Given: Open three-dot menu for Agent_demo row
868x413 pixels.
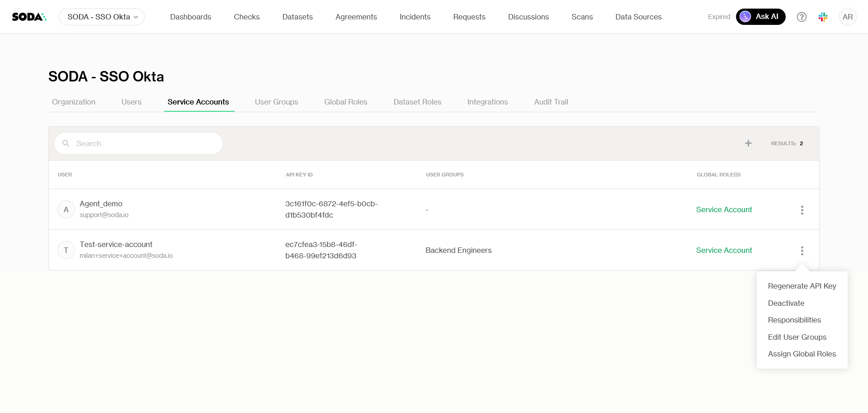Looking at the screenshot, I should pyautogui.click(x=802, y=210).
